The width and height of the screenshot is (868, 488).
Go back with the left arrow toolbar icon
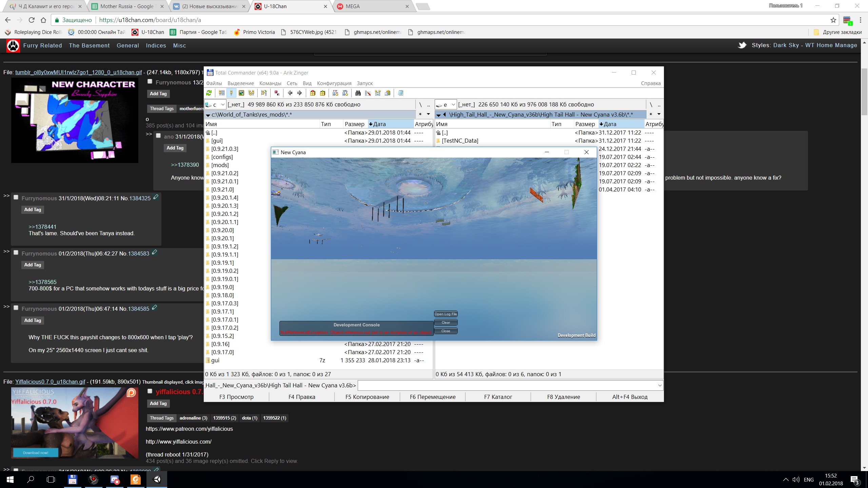[x=290, y=93]
